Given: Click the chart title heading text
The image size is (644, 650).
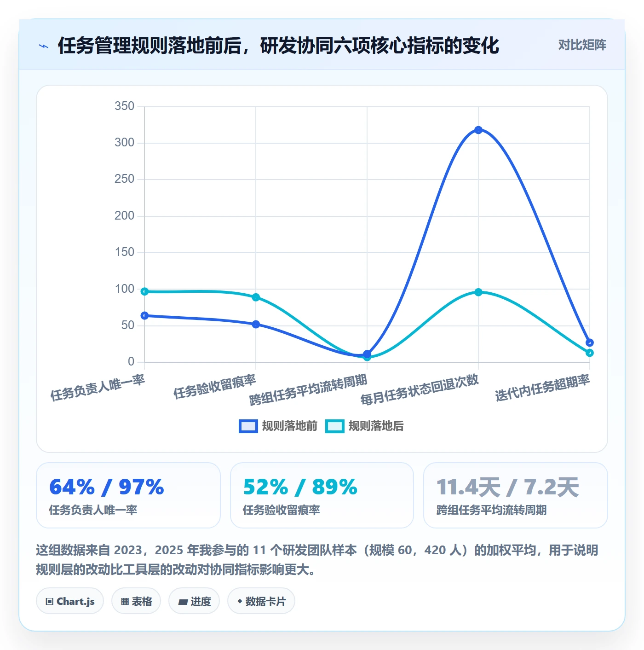Looking at the screenshot, I should [278, 46].
